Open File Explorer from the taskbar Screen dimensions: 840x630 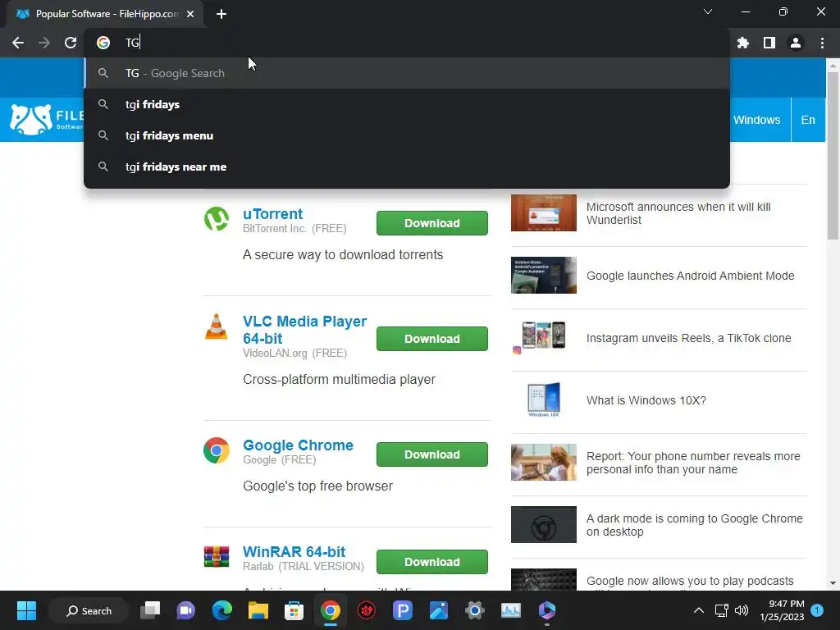pyautogui.click(x=258, y=610)
